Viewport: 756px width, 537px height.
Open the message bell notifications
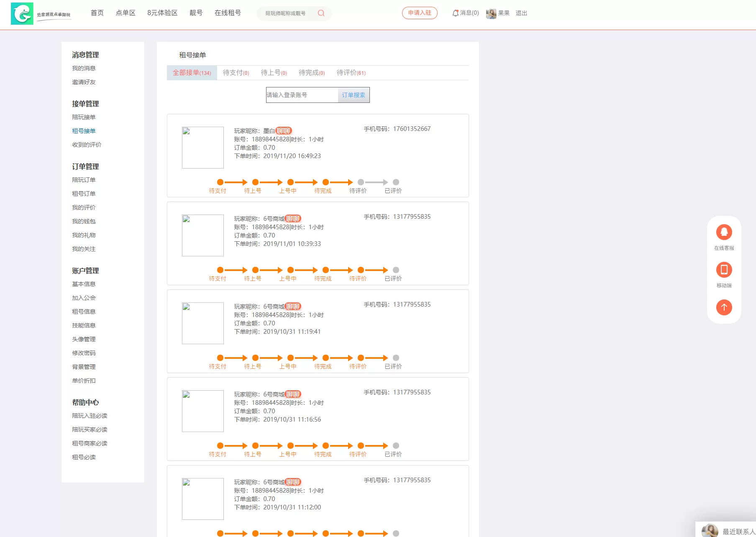(456, 13)
